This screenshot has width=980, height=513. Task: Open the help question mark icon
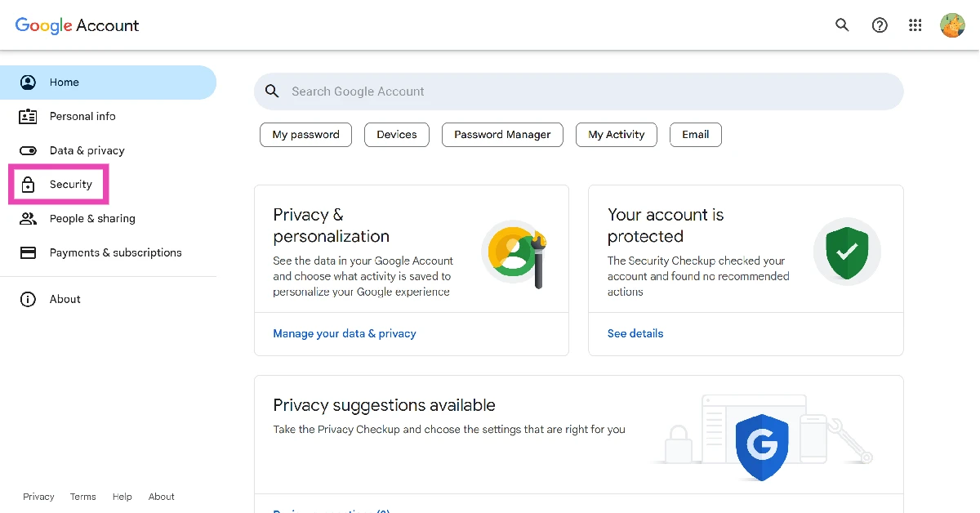pyautogui.click(x=880, y=25)
